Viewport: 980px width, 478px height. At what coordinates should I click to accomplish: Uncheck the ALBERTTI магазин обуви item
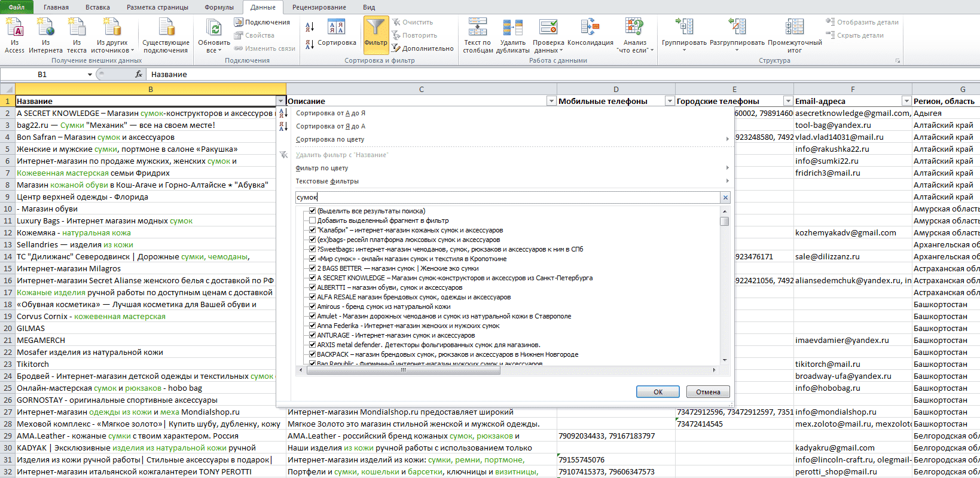pyautogui.click(x=312, y=287)
